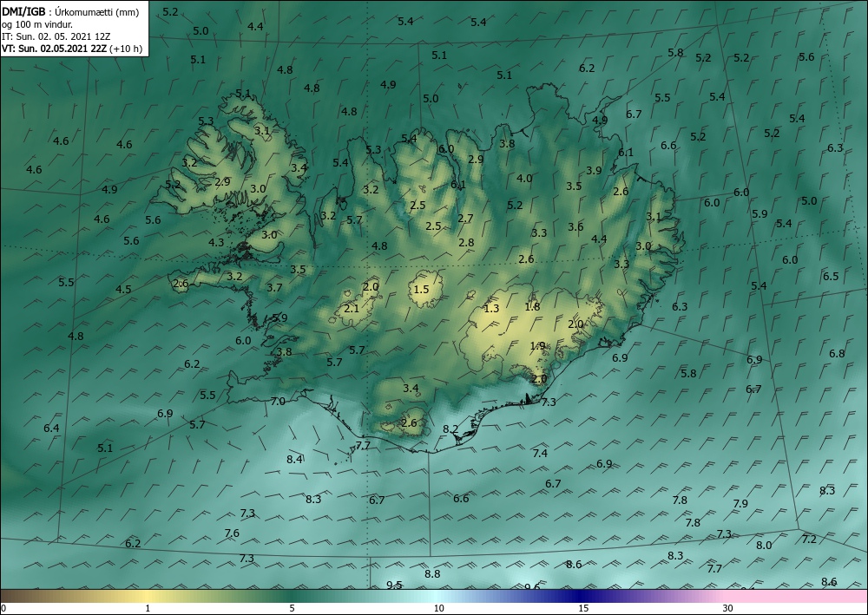Click the 6.8 value over the sea
This screenshot has height=615, width=868.
[837, 353]
